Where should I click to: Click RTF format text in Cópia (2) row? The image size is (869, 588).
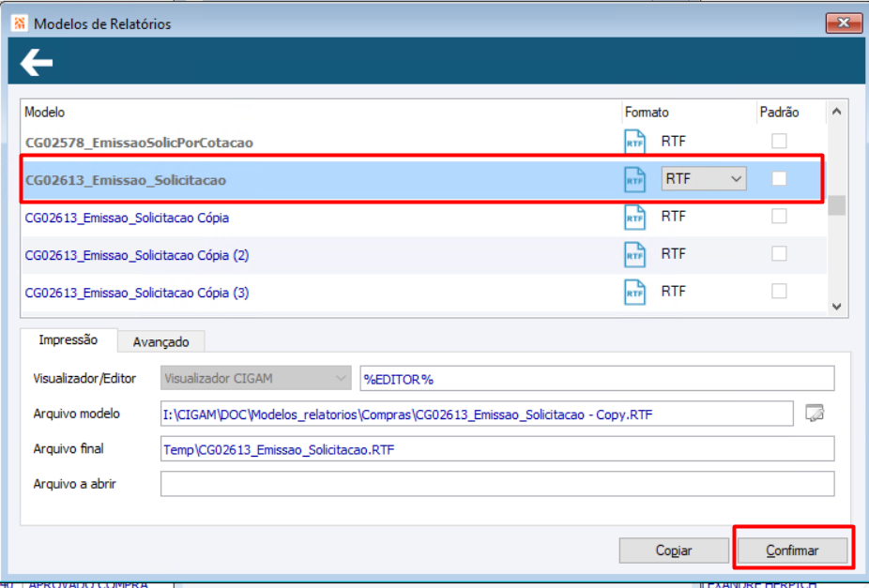[x=674, y=253]
